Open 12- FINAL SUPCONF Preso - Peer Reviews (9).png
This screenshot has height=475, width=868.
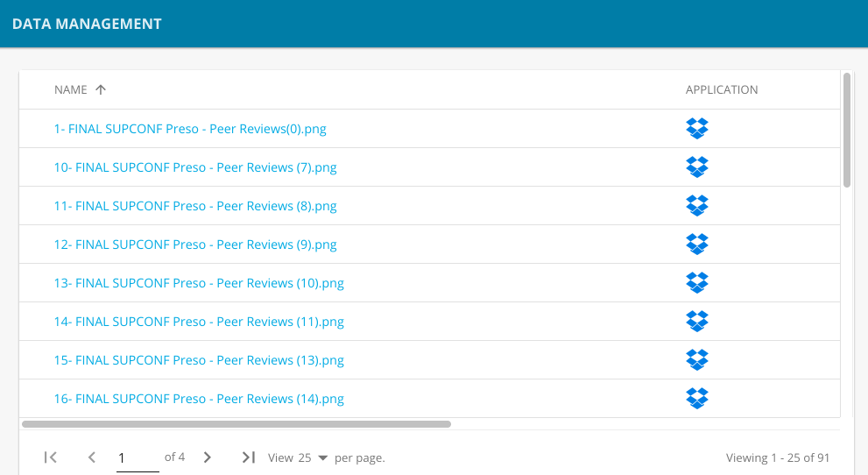[x=194, y=245]
